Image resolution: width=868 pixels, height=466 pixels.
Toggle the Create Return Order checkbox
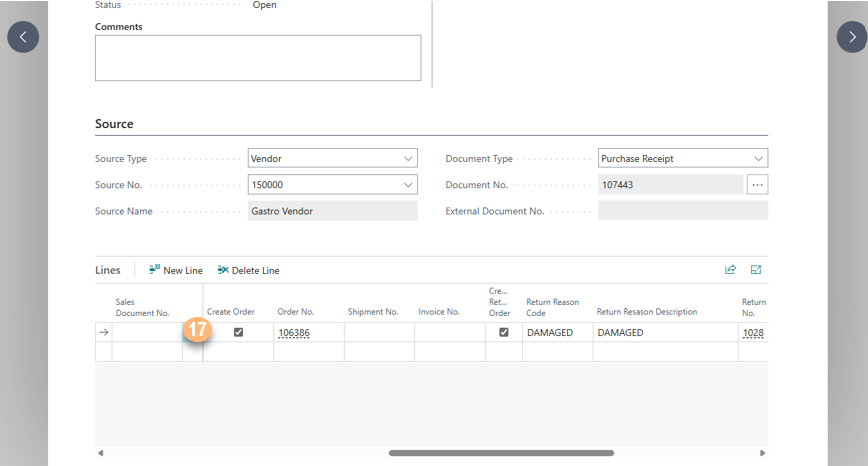tap(504, 332)
